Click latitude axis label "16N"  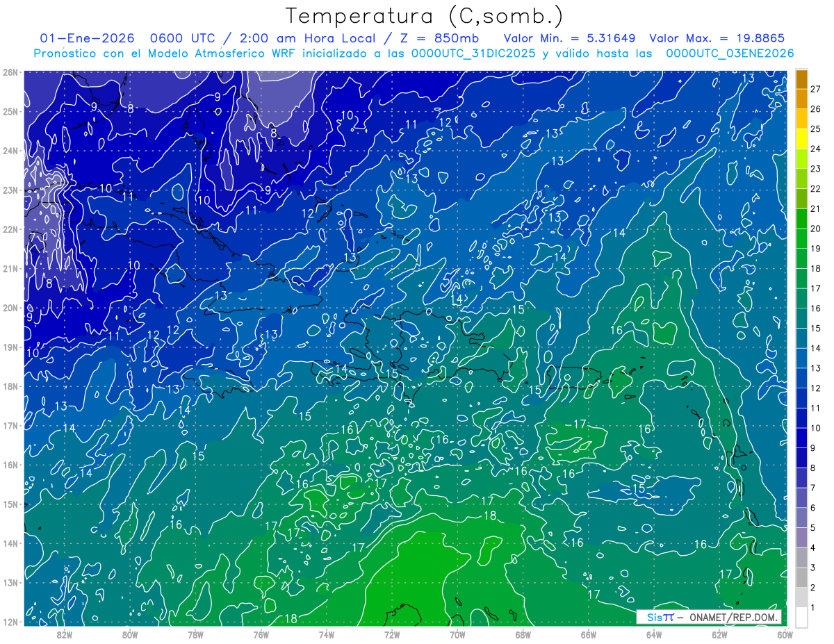tap(10, 465)
